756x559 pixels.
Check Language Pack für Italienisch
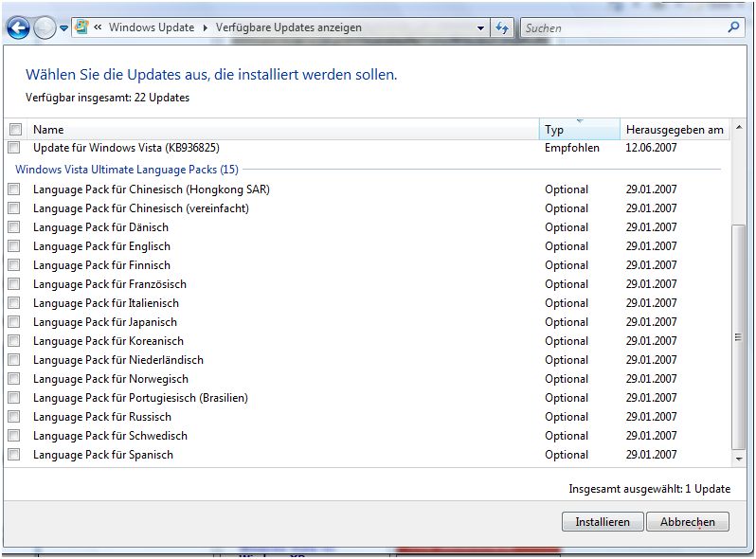pos(14,303)
